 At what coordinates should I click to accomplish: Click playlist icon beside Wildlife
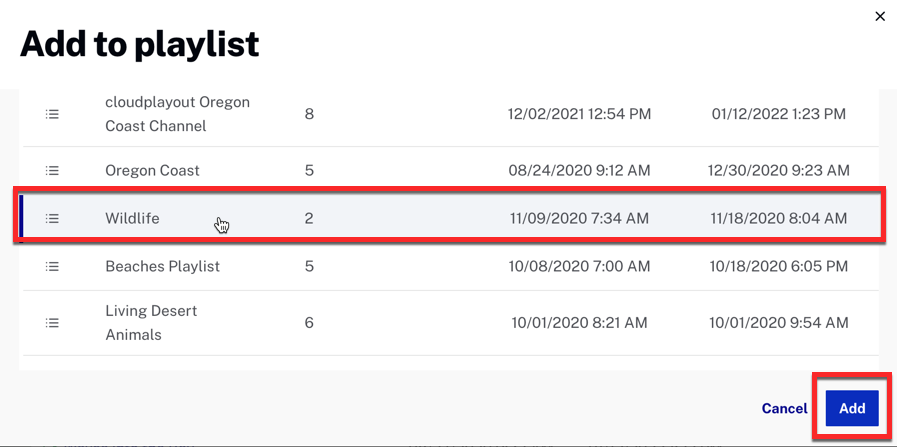52,218
